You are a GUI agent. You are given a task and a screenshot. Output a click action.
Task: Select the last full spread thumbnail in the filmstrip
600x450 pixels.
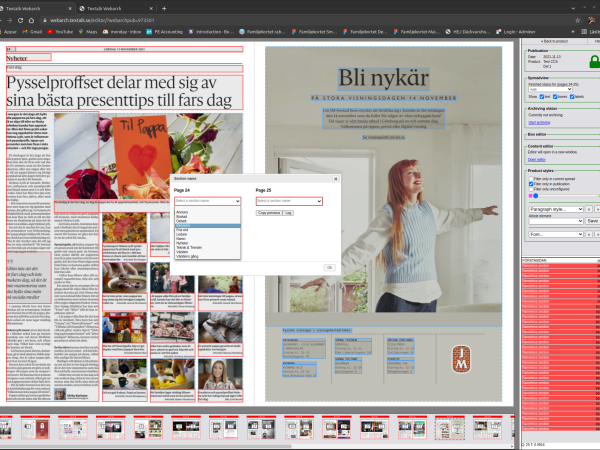(487, 428)
